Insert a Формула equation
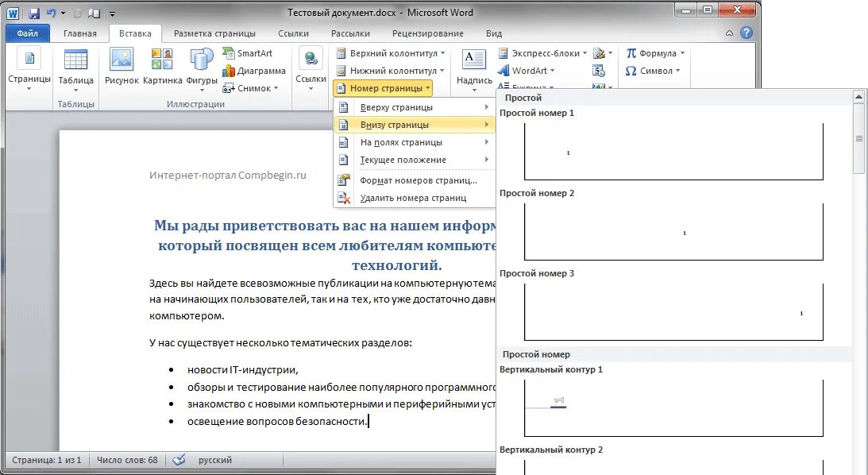 point(655,53)
